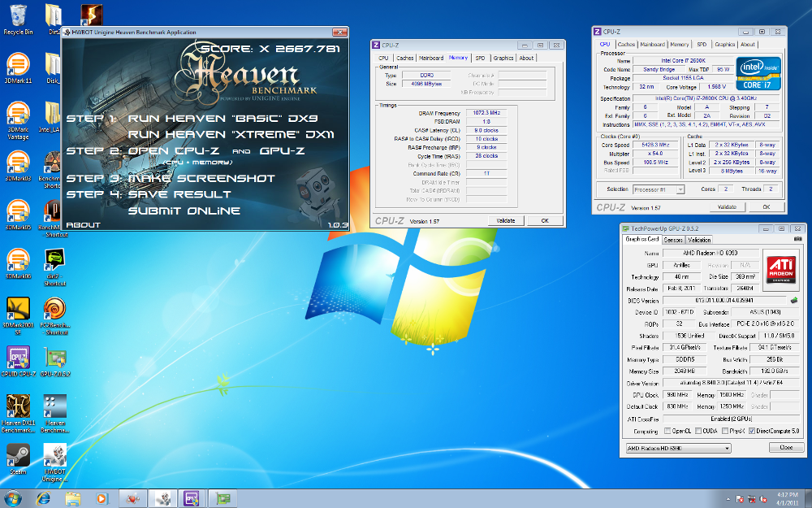Click Validate in the CPU-Z Memory window
The width and height of the screenshot is (812, 508).
pos(506,221)
